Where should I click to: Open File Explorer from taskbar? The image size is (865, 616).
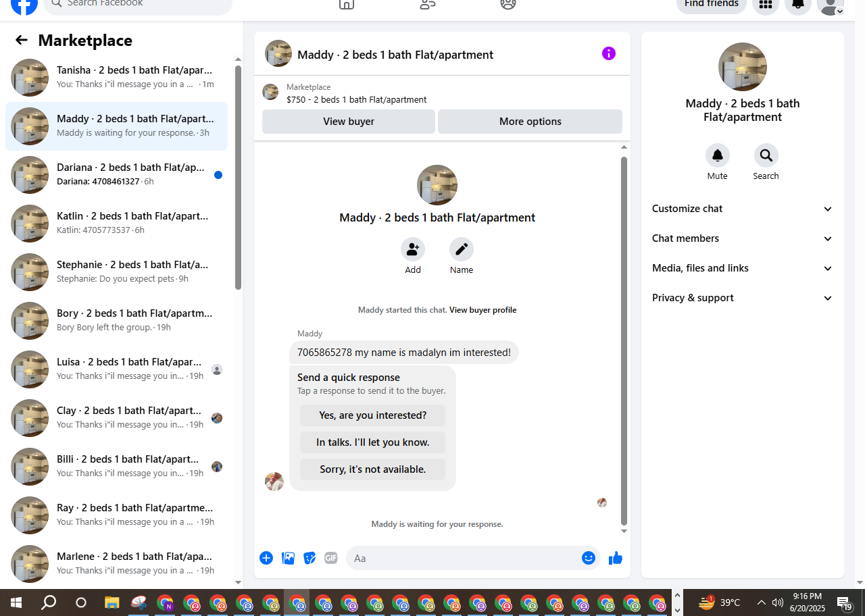[112, 602]
